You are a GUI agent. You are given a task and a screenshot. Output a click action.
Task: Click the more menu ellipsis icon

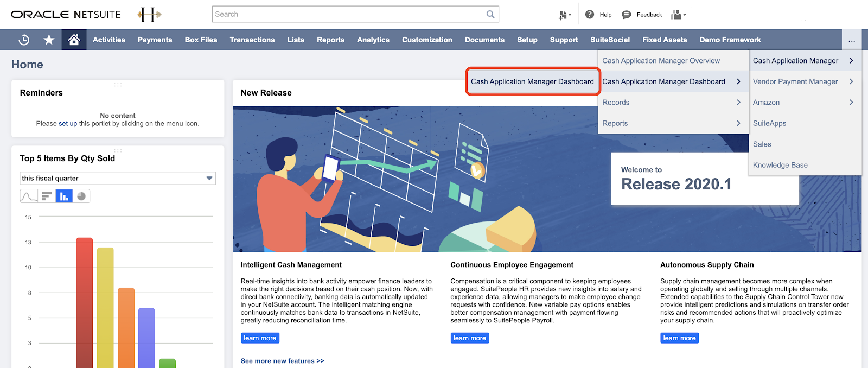pos(852,40)
